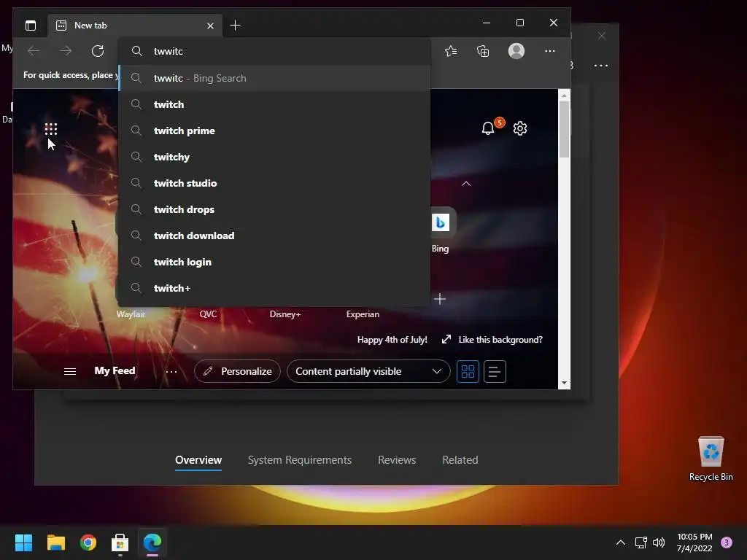Screen dimensions: 747x560
Task: Choose the "twitch drops" suggestion
Action: point(275,209)
